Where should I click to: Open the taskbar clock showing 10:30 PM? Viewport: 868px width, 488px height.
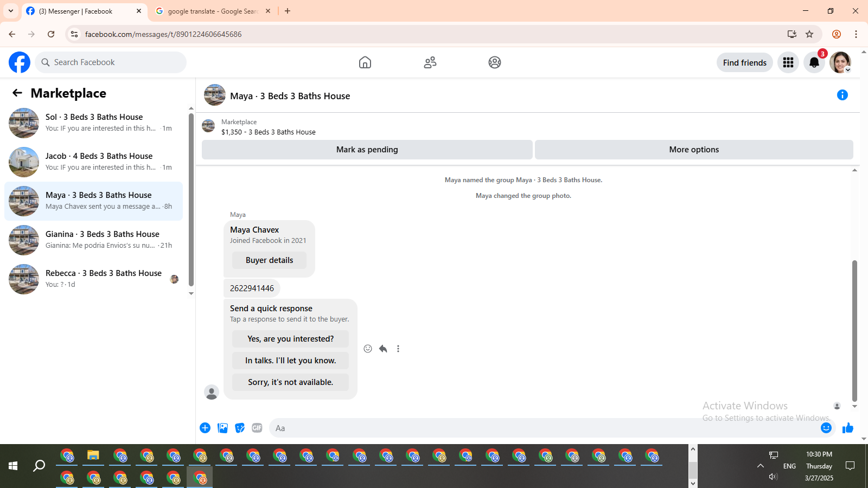click(x=819, y=466)
